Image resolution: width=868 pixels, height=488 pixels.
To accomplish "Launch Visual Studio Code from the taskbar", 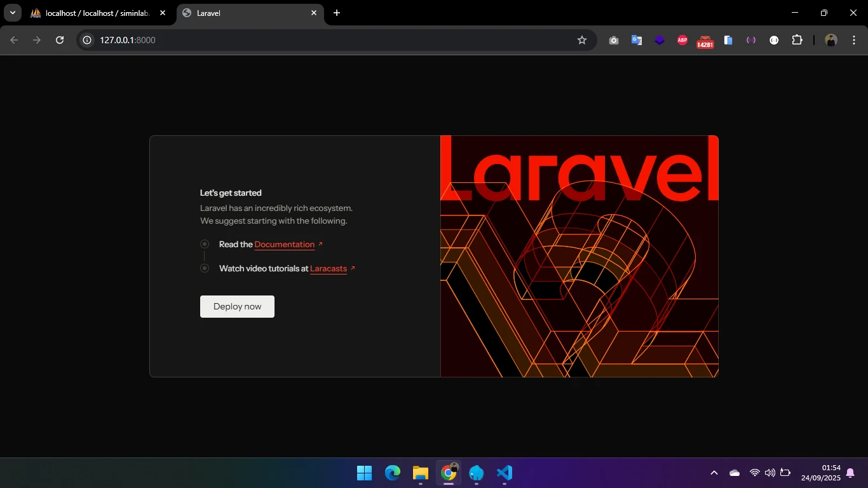I will 504,473.
